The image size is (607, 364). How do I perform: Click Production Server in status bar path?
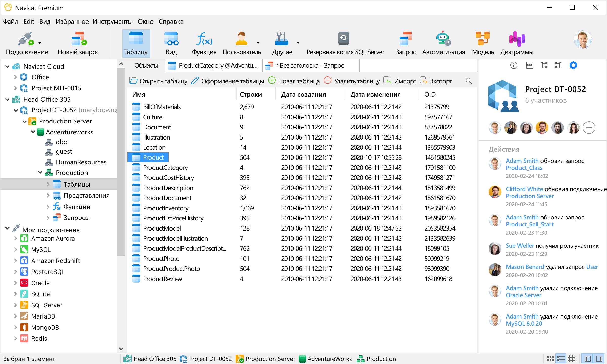[x=266, y=359]
